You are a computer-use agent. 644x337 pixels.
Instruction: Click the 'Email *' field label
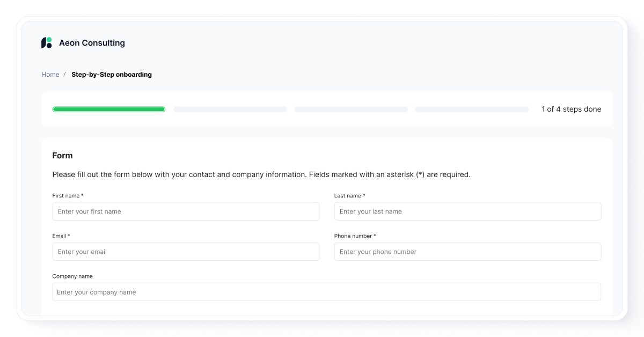pyautogui.click(x=61, y=236)
